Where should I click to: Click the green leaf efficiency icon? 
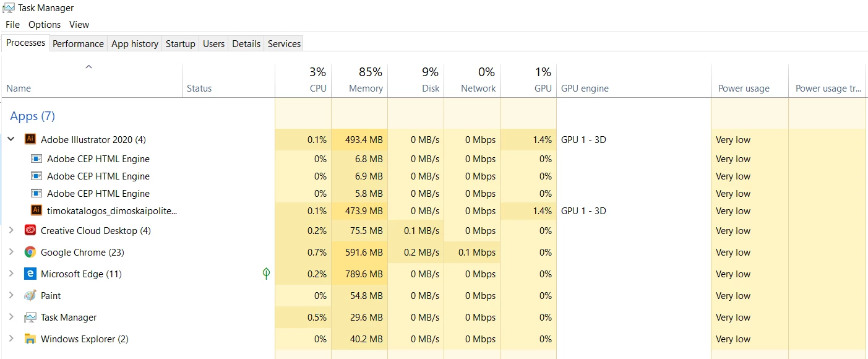[x=266, y=274]
